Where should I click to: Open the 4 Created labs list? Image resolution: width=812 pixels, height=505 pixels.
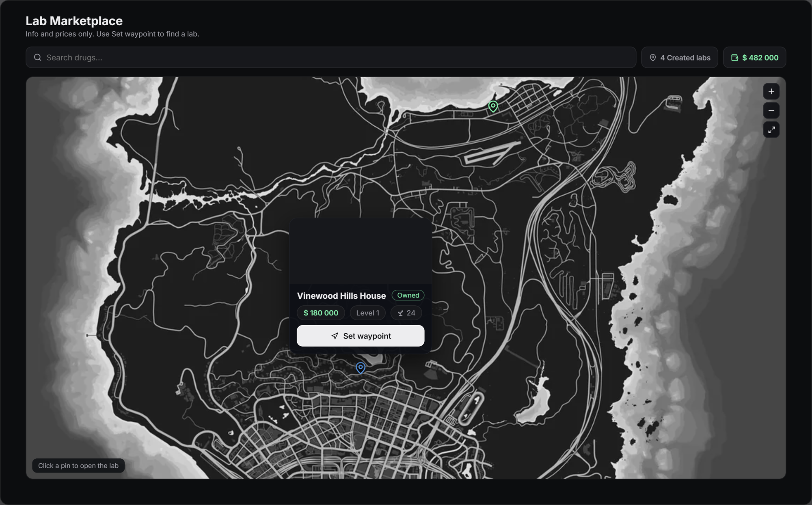[679, 58]
